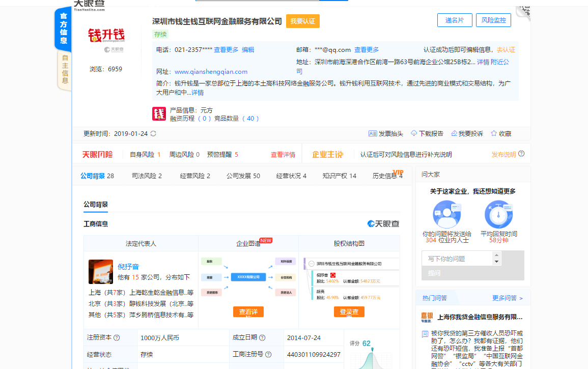Click the orange 登录查看 button under 股权结构图
This screenshot has width=588, height=369.
coord(349,312)
